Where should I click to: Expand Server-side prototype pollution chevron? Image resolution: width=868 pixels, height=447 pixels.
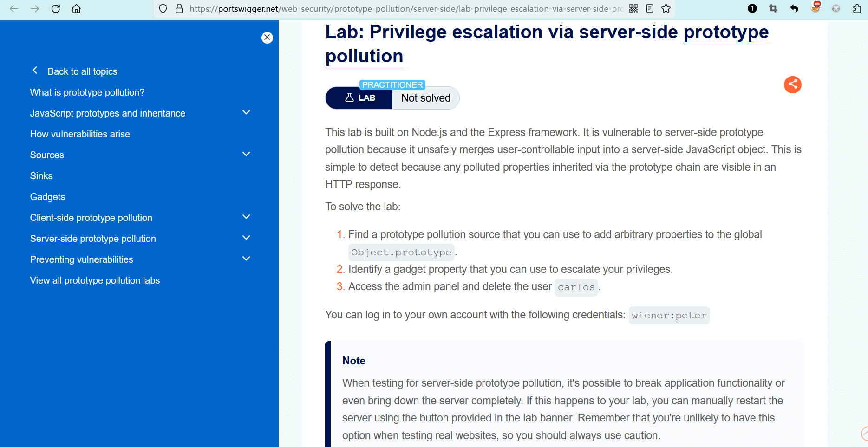point(246,238)
